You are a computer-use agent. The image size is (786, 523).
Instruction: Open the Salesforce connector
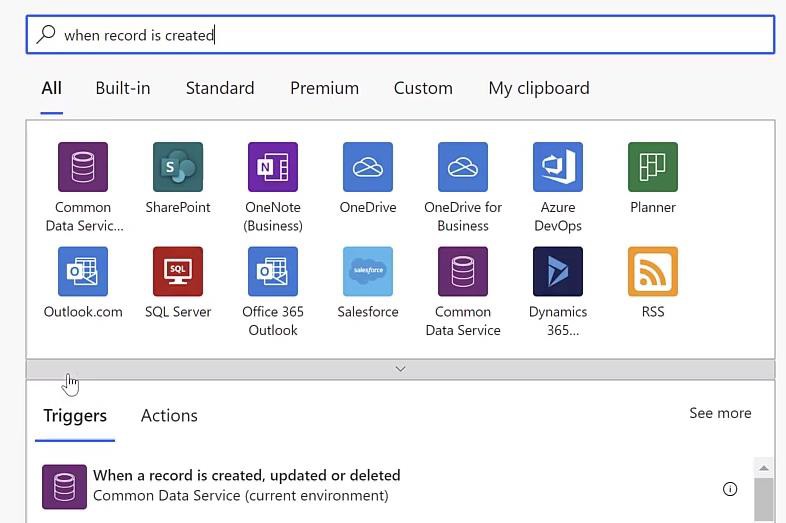click(x=368, y=271)
